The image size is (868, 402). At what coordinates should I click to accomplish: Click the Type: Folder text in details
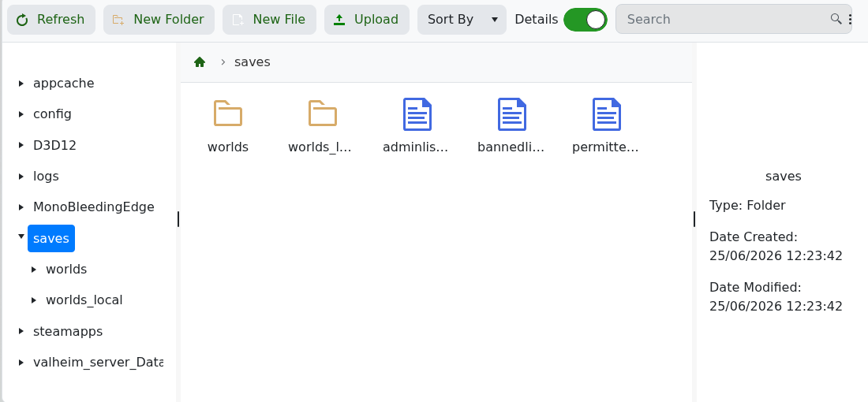[x=747, y=206]
